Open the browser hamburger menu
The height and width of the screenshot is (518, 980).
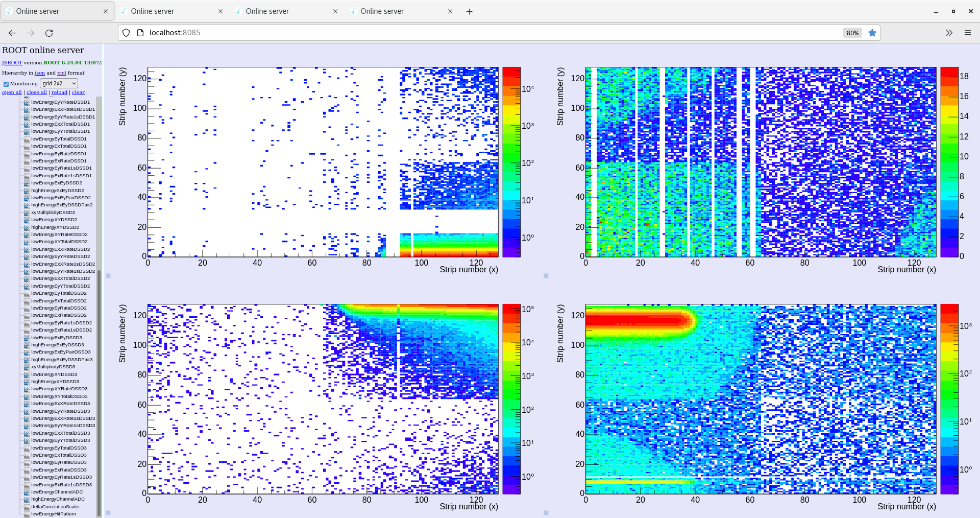tap(968, 32)
